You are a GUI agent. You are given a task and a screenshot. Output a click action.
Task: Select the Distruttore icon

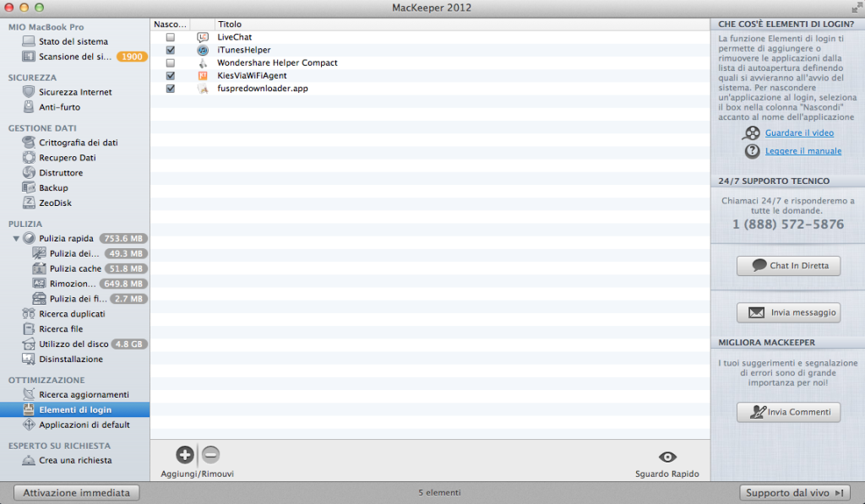(29, 172)
